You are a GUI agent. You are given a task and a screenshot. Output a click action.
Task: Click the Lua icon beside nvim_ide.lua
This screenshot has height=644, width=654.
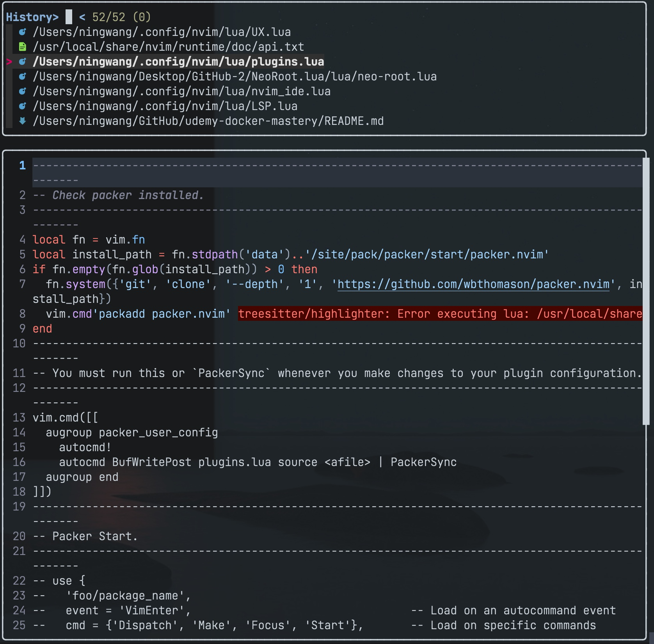(22, 91)
